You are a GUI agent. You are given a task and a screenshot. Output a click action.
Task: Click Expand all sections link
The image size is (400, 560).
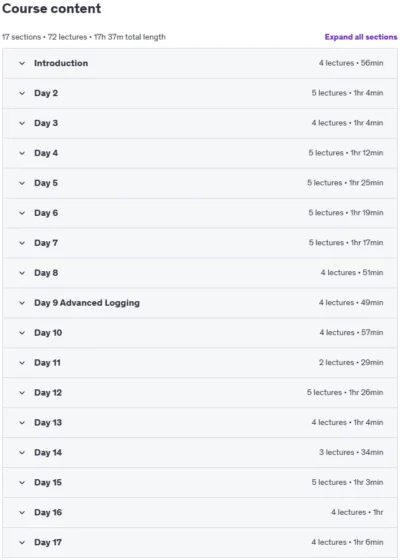(361, 37)
